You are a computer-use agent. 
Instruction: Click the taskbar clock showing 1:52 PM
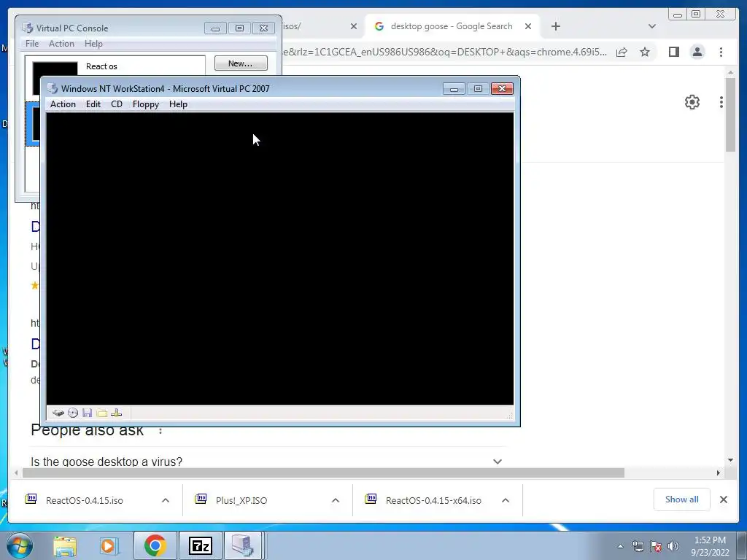[710, 546]
